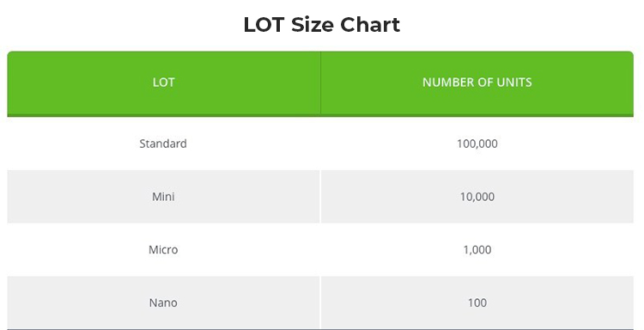Click the 1,000 units cell

click(477, 249)
